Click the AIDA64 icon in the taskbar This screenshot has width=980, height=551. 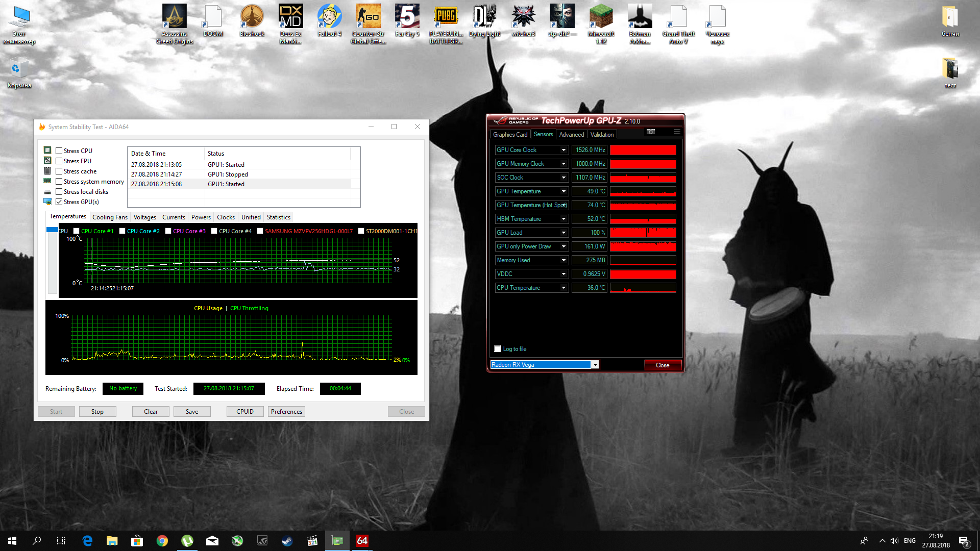[362, 541]
